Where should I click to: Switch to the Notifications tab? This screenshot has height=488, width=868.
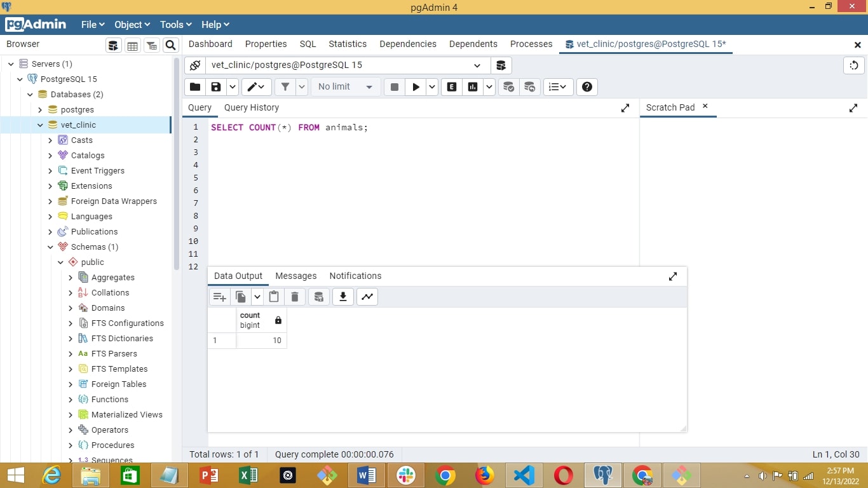click(355, 276)
